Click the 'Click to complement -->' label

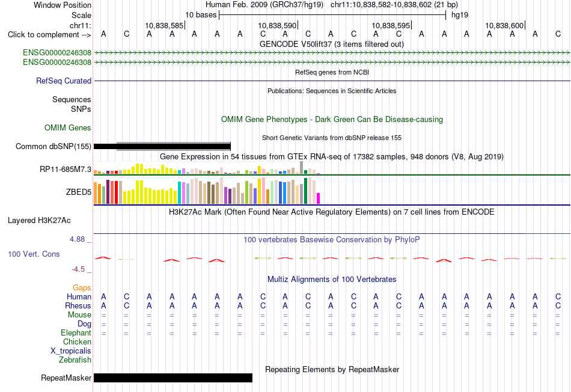coord(49,35)
